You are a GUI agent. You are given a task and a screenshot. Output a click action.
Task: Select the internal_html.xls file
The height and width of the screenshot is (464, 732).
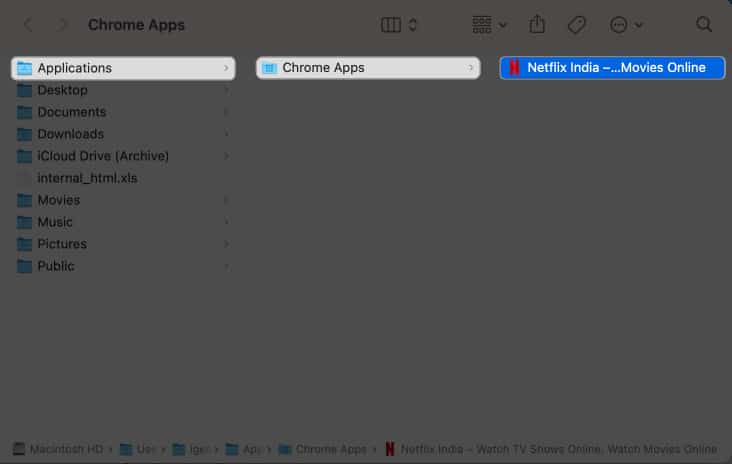(x=87, y=178)
